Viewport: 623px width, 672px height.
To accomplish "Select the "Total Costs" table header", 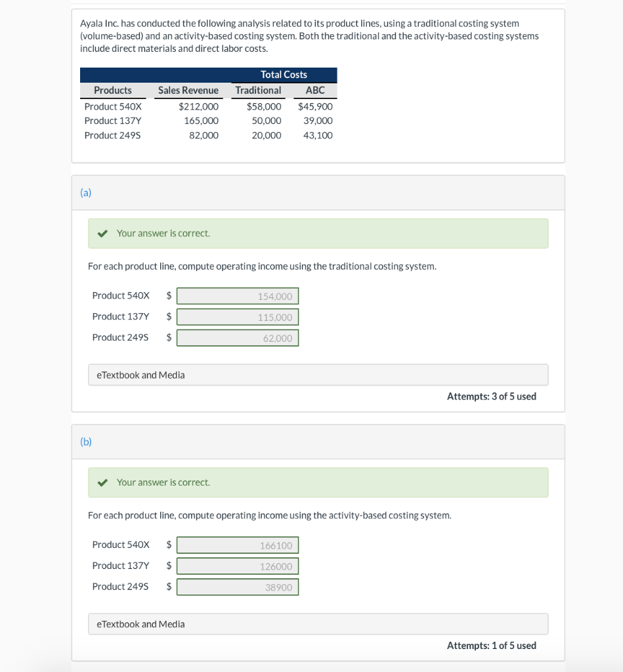I will 284,75.
